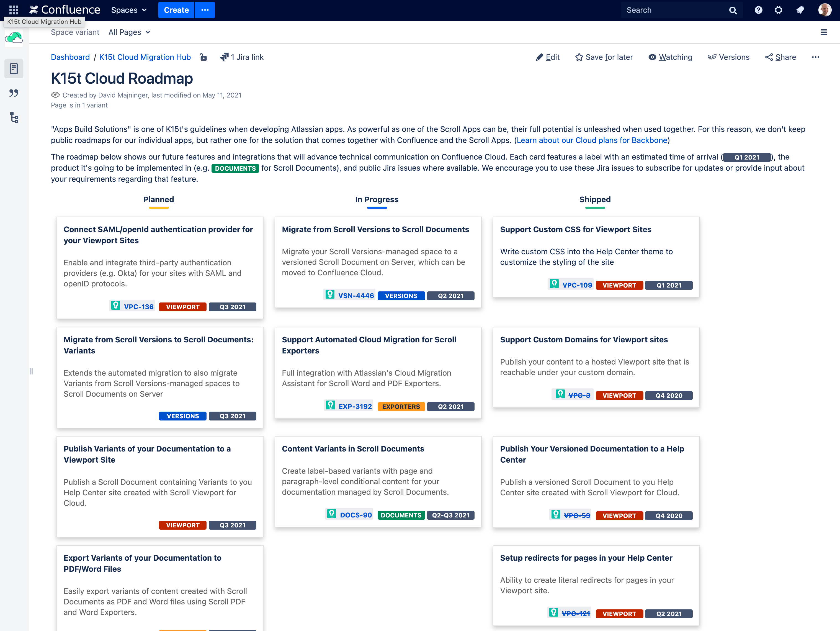Click the Share menu item
840x631 pixels.
(x=780, y=57)
